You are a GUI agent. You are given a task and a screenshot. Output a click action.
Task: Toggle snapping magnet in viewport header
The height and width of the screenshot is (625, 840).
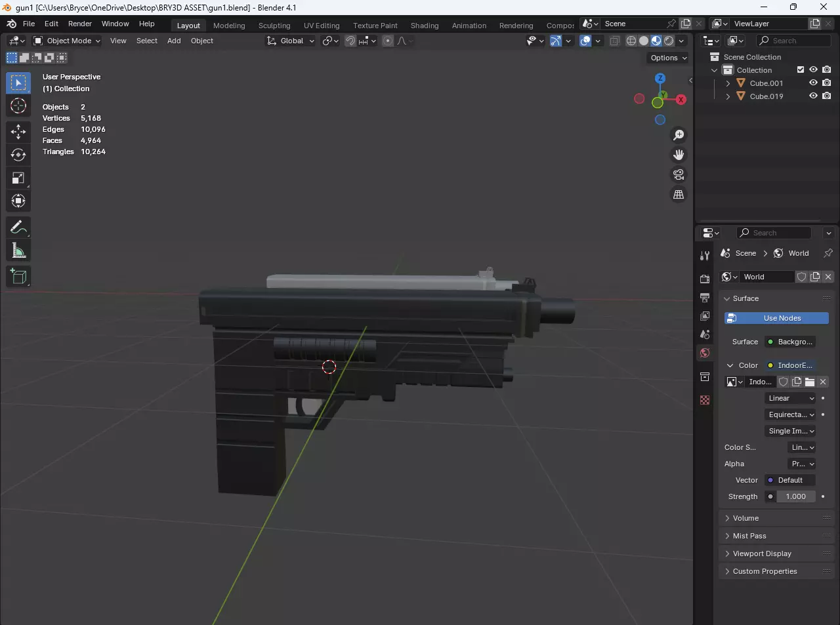(x=350, y=41)
